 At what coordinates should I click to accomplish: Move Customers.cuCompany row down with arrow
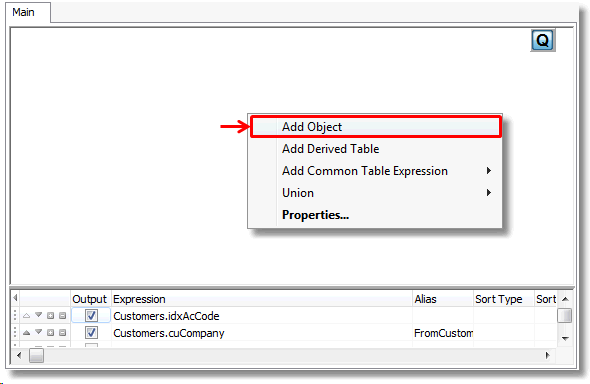(38, 332)
